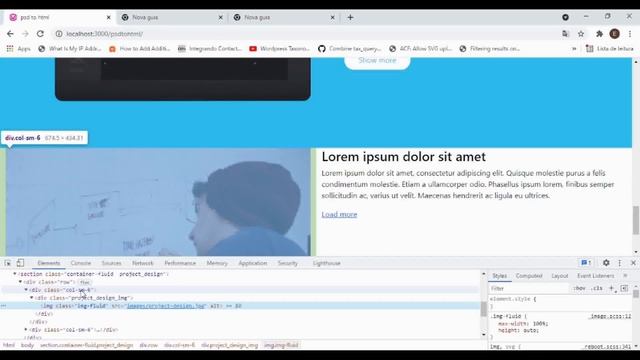Select img.img-fluid in the breadcrumb
The image size is (640, 360).
click(281, 345)
